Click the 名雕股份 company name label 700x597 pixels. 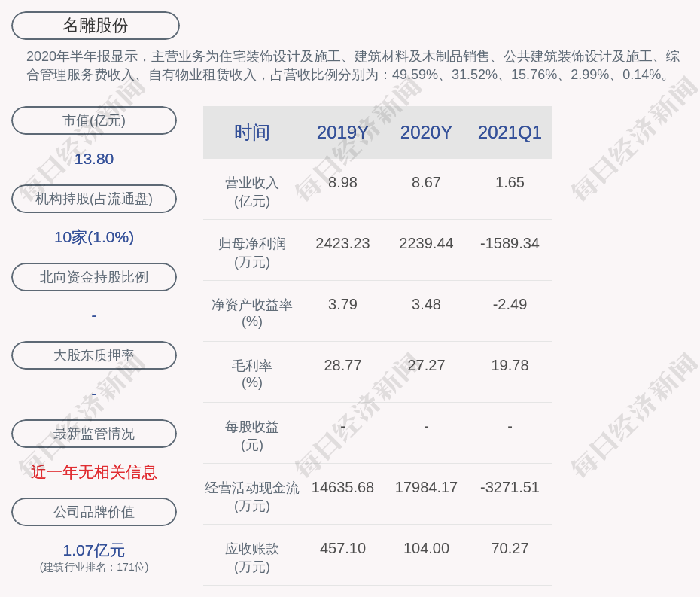[96, 26]
